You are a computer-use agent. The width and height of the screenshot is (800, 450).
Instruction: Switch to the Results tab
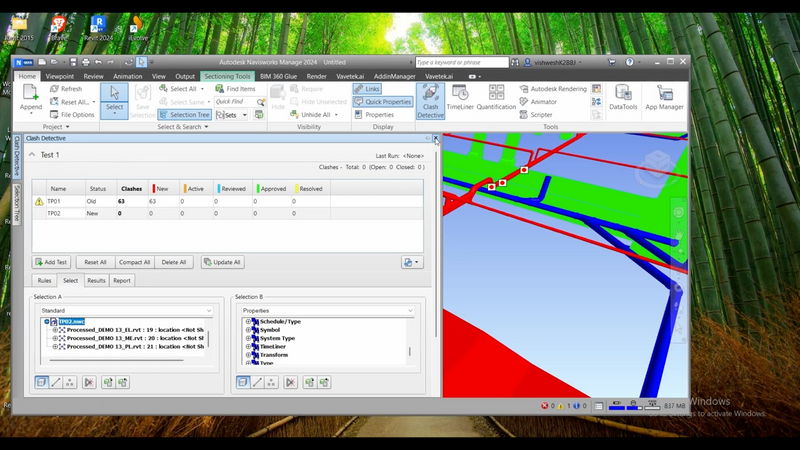click(x=96, y=281)
